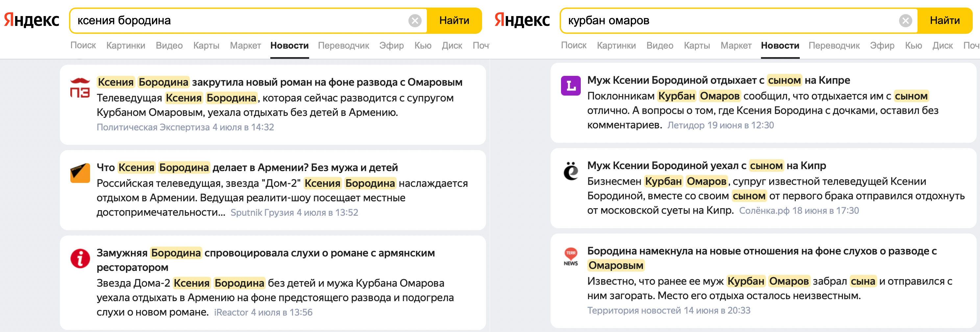Open Кью tab in right window
Screen dimensions: 980x332
pos(914,46)
